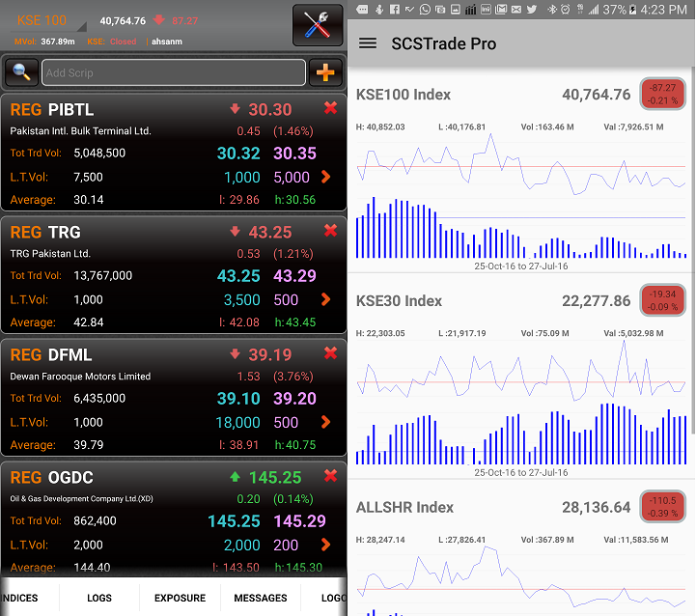
Task: Switch to the EXPOSURE tab
Action: click(x=180, y=598)
